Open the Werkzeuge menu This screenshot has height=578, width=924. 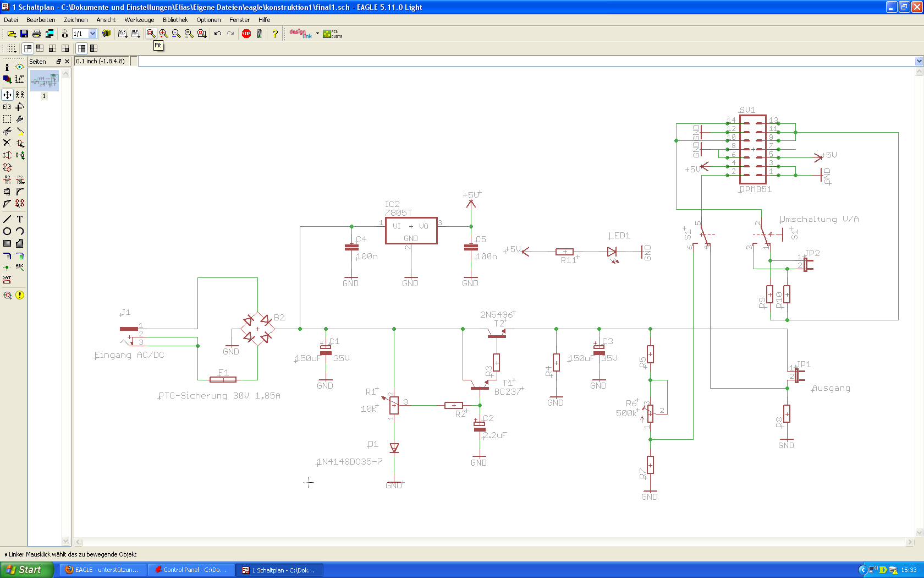pos(139,20)
